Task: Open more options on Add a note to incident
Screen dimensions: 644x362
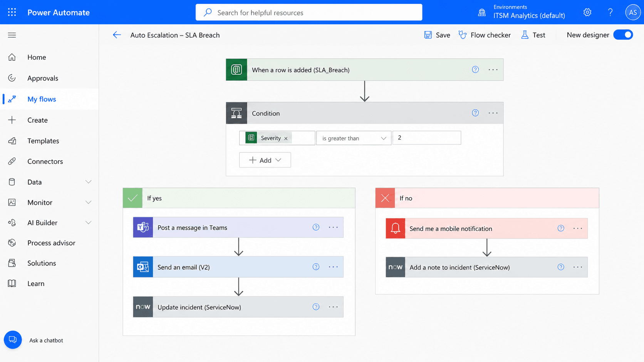Action: (x=578, y=267)
